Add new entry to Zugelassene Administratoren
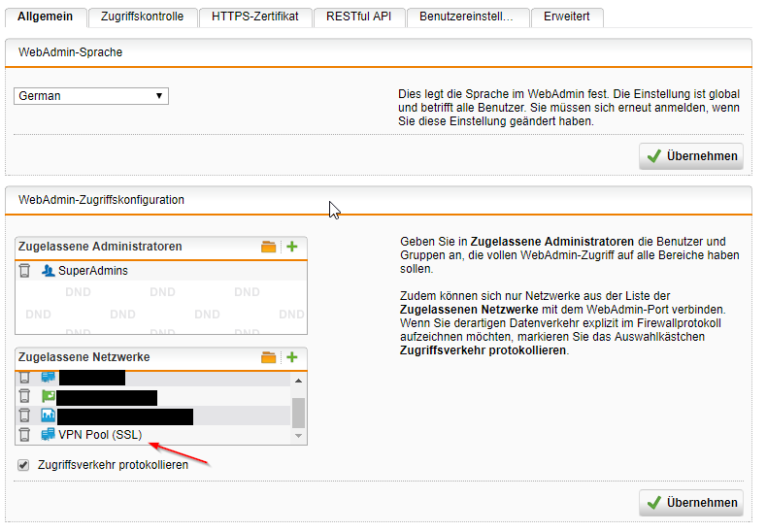Viewport: 767px width, 532px height. [x=291, y=247]
